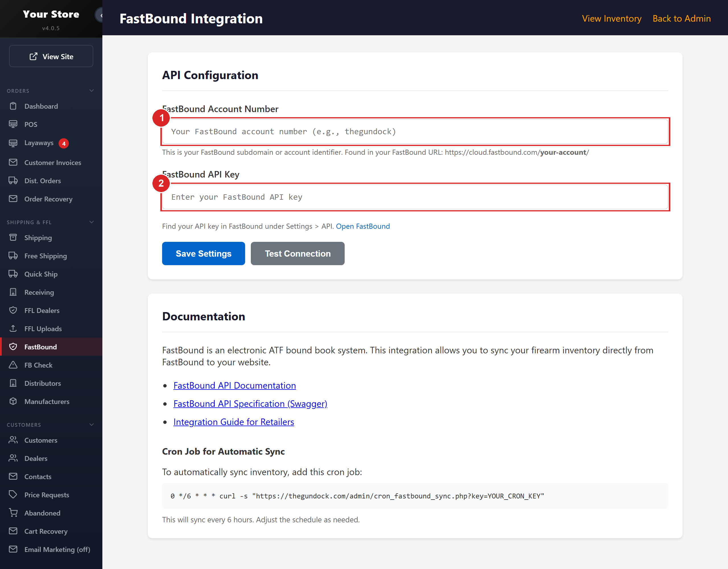
Task: Collapse the CUSTOMERS section chevron
Action: (92, 424)
